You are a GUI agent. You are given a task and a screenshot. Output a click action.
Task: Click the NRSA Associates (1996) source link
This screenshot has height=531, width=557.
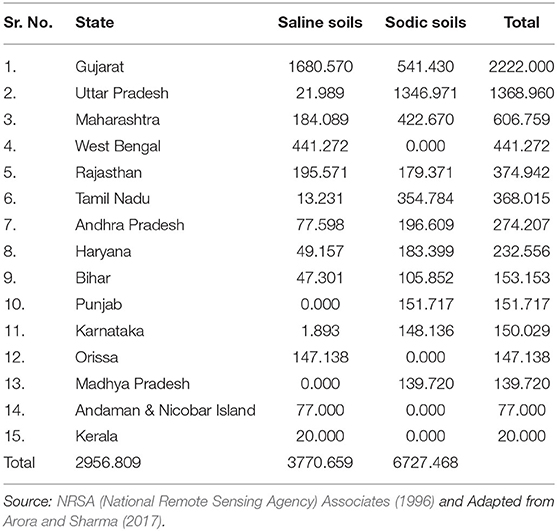(246, 502)
